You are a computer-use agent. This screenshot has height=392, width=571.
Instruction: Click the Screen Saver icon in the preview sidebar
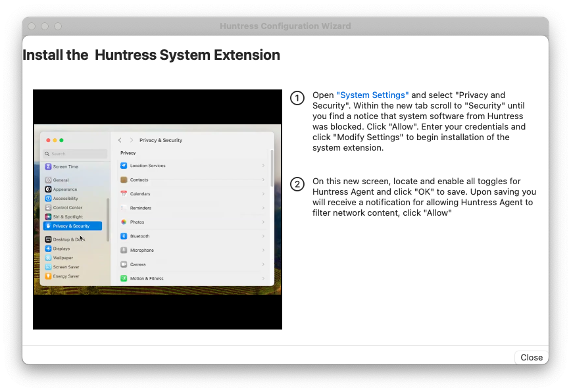(x=48, y=267)
